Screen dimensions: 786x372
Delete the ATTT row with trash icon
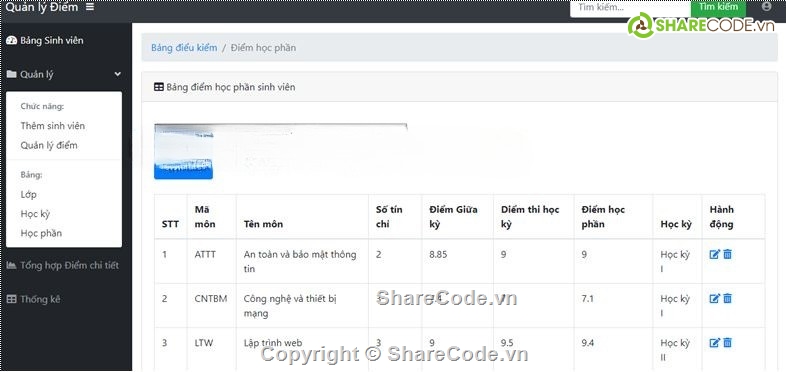727,255
